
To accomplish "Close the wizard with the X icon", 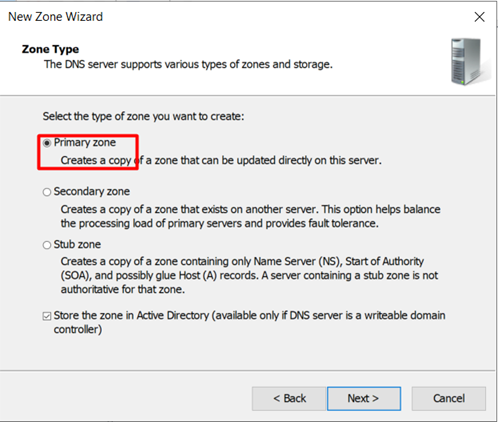I will (x=479, y=17).
